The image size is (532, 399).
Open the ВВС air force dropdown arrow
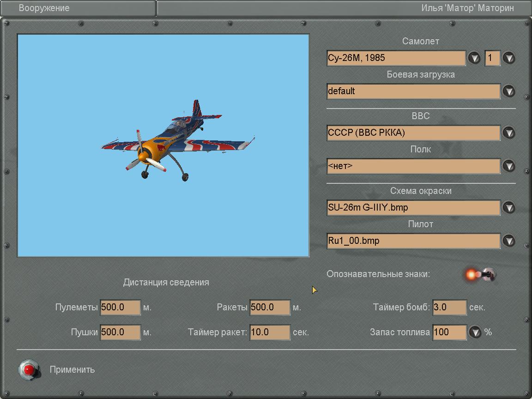pos(508,133)
